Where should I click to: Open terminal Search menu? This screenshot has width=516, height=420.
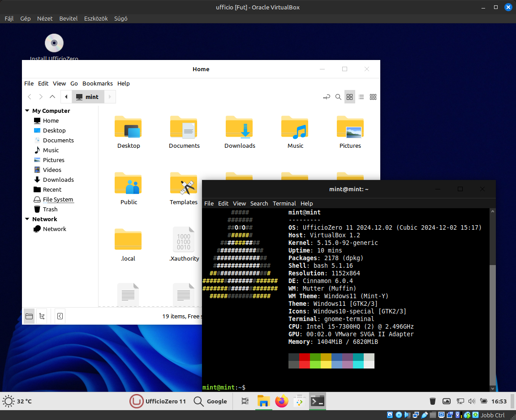tap(259, 204)
